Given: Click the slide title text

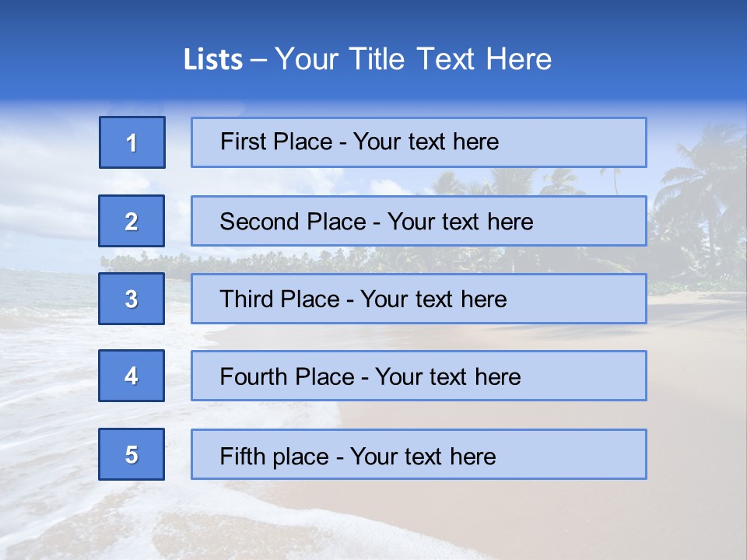Looking at the screenshot, I should (367, 59).
